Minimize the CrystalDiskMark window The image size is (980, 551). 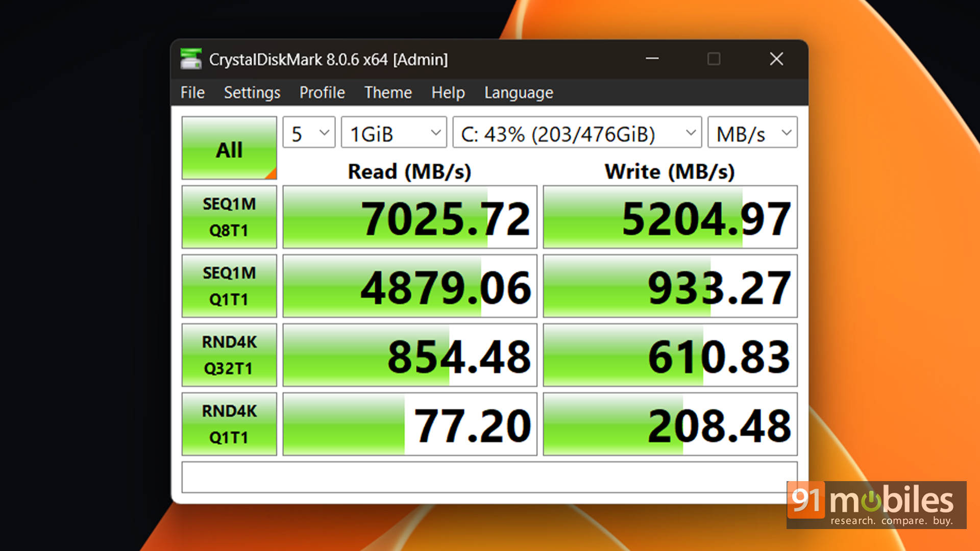652,59
